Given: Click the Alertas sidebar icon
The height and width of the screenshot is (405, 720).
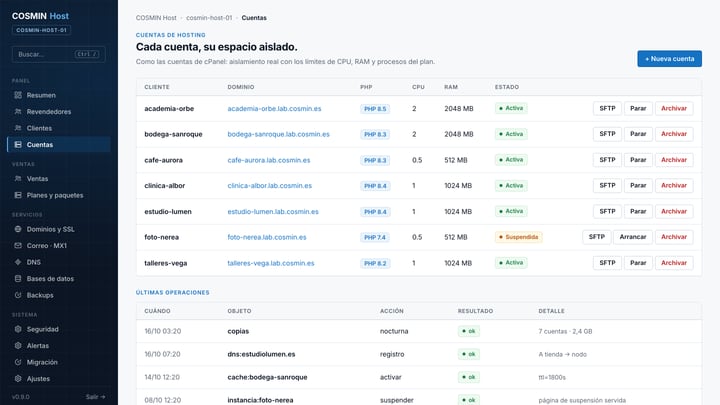Looking at the screenshot, I should click(18, 346).
